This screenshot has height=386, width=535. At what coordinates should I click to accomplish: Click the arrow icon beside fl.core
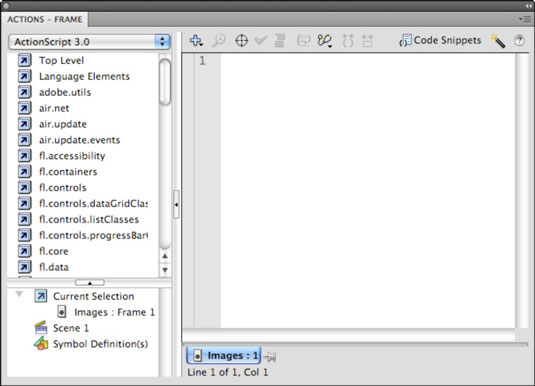[x=25, y=251]
